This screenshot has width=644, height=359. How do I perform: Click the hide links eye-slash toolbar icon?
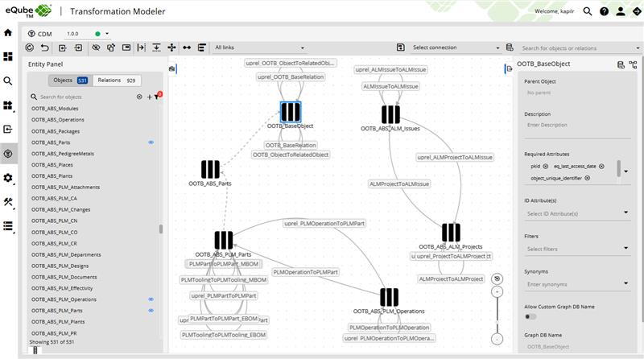(96, 47)
